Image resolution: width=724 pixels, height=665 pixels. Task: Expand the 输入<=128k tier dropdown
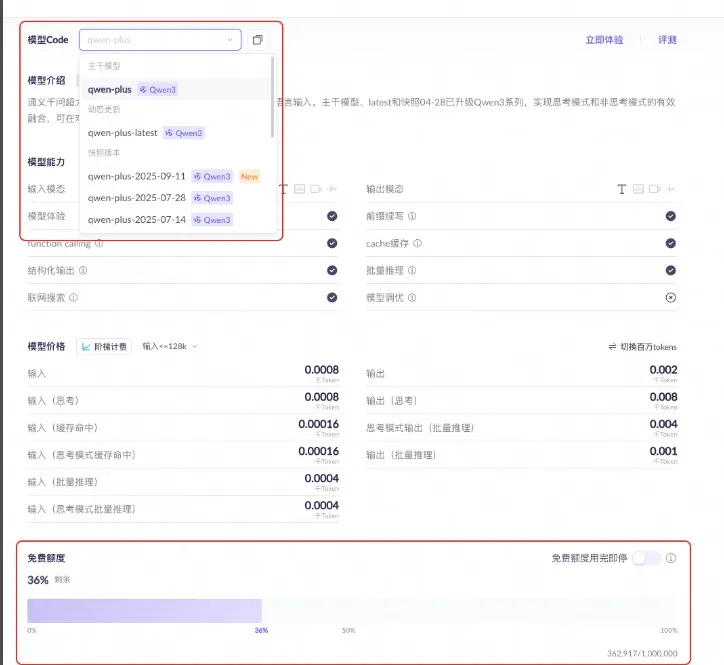[170, 346]
